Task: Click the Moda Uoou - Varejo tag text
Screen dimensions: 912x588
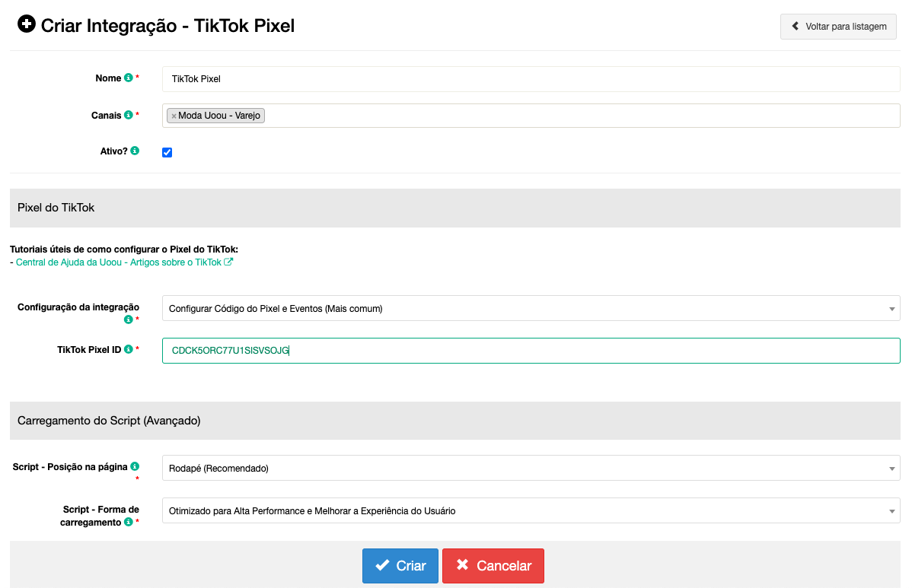Action: (x=219, y=116)
